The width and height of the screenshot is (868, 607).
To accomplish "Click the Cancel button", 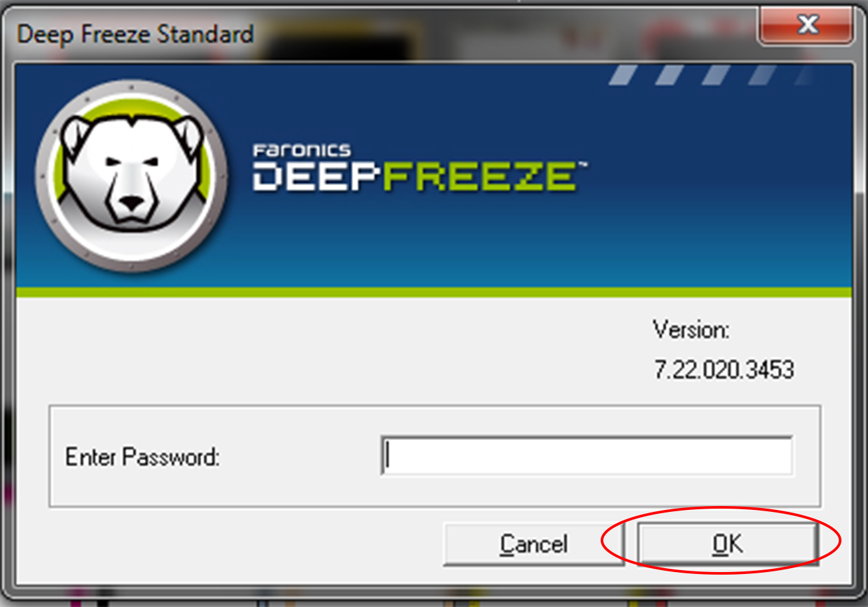I will 533,544.
